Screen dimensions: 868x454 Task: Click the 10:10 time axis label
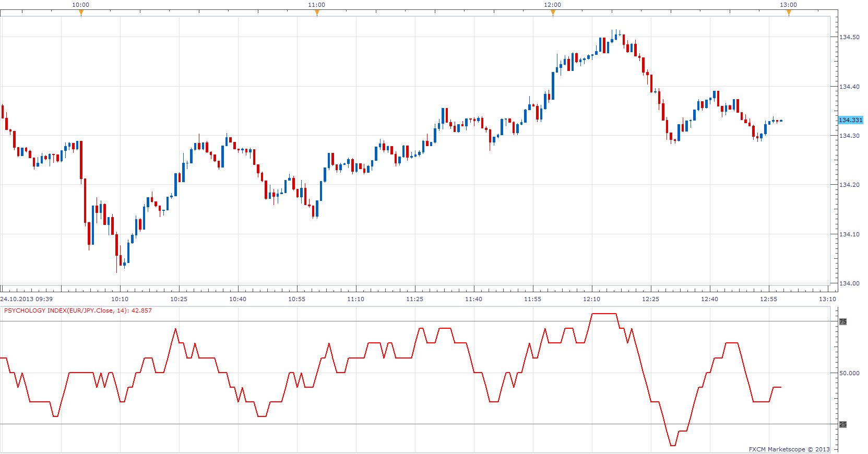120,299
